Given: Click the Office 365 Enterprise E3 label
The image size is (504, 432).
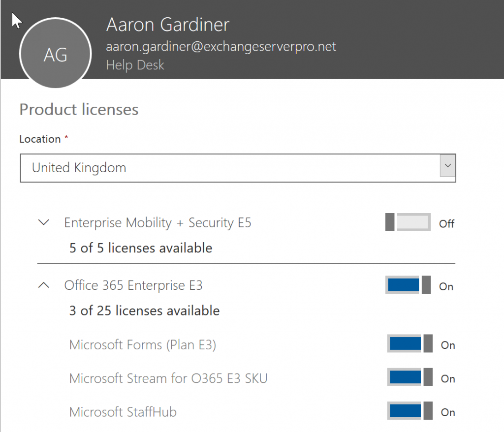Looking at the screenshot, I should pos(133,285).
